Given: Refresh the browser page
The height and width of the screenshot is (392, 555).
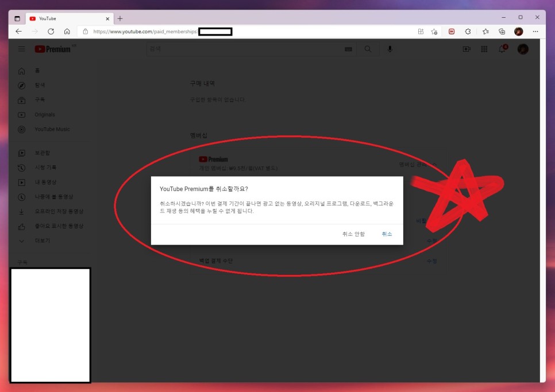Looking at the screenshot, I should click(x=51, y=32).
